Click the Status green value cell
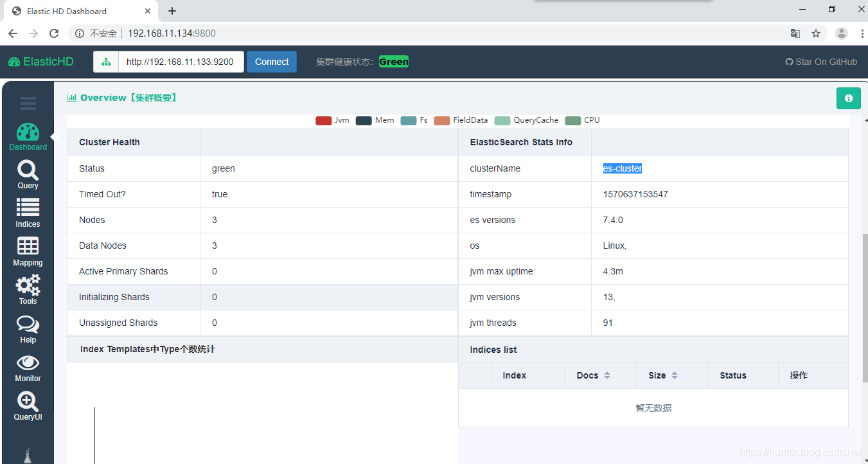Screen dimensions: 868x464 [x=328, y=168]
